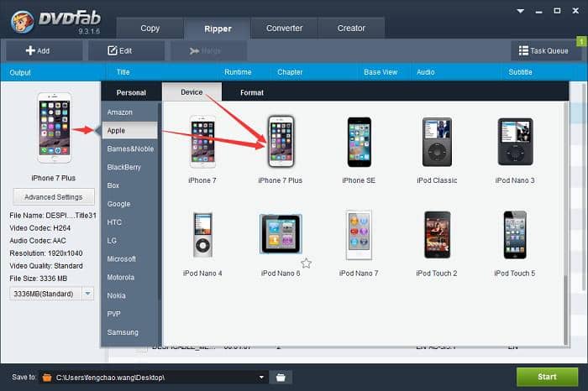Click the File Name DESPI...Title31 text
The image size is (588, 391).
(x=53, y=216)
